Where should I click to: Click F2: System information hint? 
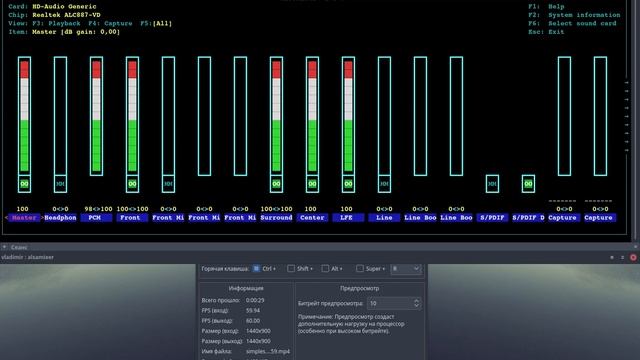pyautogui.click(x=574, y=15)
